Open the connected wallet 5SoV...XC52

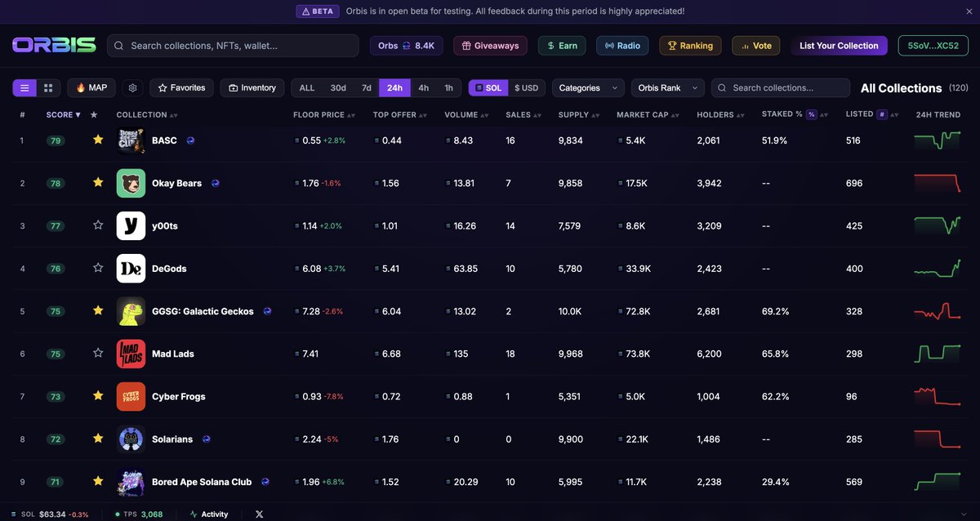[933, 46]
